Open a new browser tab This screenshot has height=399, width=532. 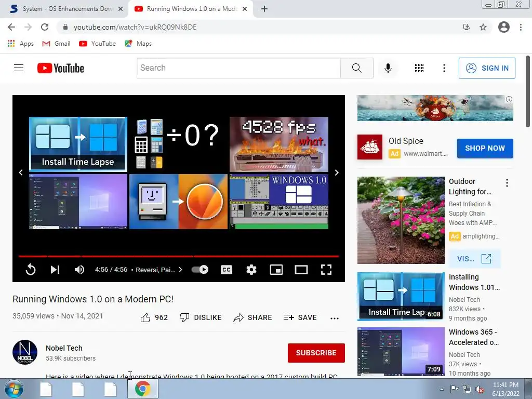click(x=264, y=9)
